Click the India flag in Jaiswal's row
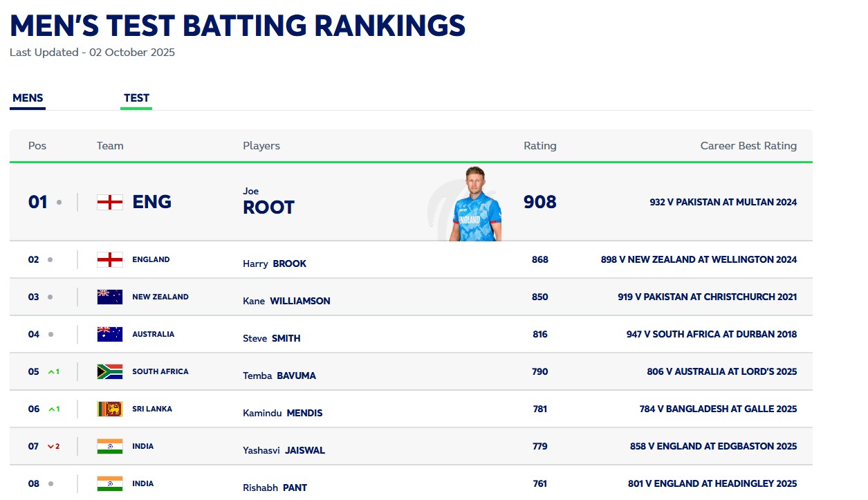The image size is (868, 500). coord(110,446)
